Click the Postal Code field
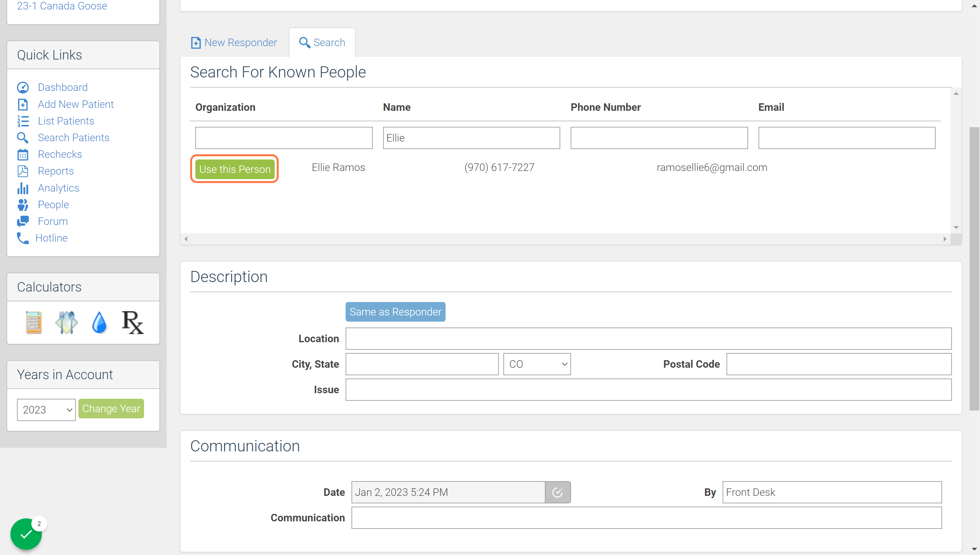 (x=839, y=364)
